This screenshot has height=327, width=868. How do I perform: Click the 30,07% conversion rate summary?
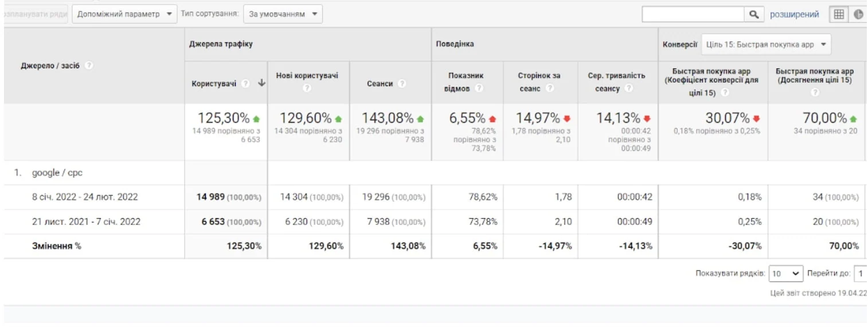(x=727, y=119)
